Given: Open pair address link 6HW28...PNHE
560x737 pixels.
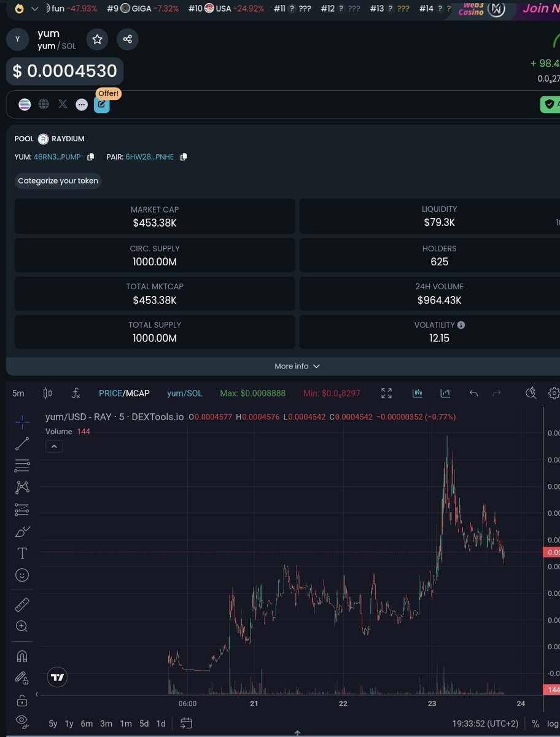Looking at the screenshot, I should (x=150, y=157).
